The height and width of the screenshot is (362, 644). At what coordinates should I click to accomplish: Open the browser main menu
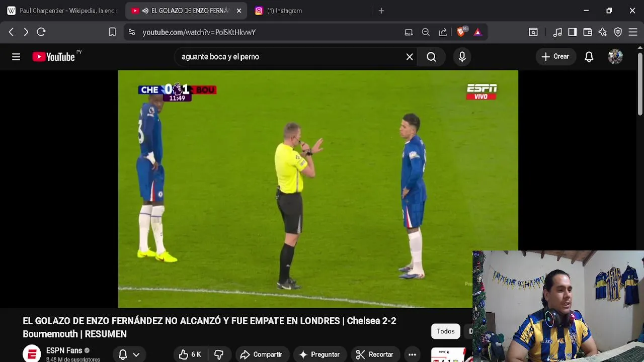(633, 32)
